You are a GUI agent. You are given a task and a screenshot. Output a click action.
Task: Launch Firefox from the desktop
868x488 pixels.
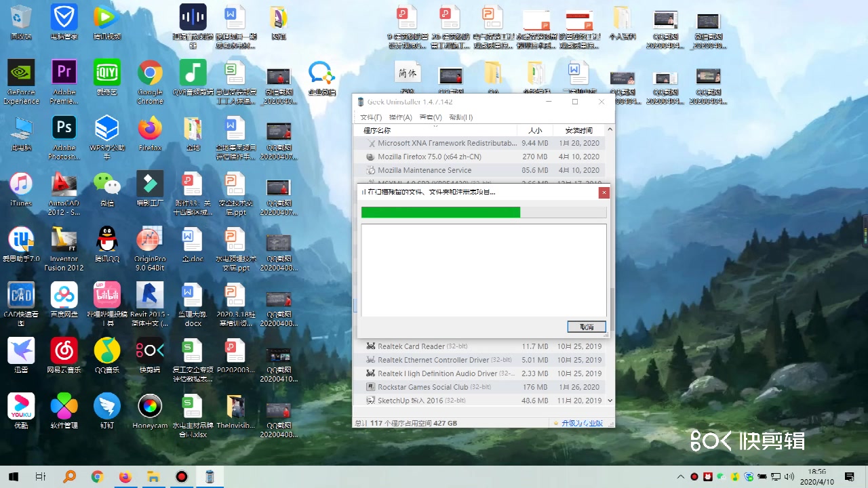[x=150, y=132]
